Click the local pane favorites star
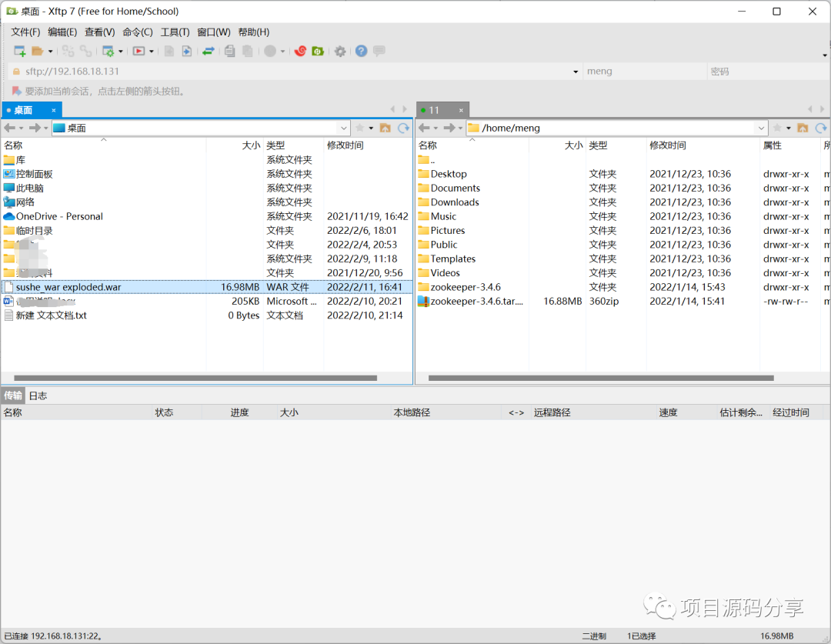The image size is (831, 644). tap(360, 128)
